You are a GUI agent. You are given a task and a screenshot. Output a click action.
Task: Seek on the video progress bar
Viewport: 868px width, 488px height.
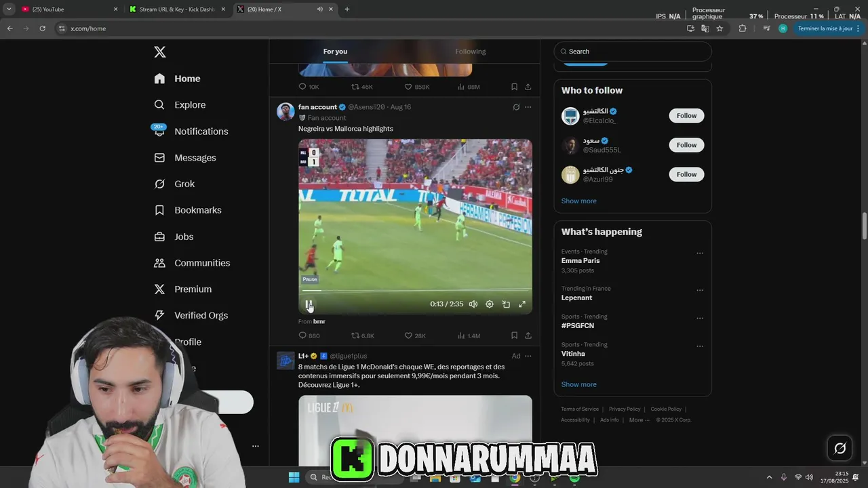pyautogui.click(x=415, y=291)
